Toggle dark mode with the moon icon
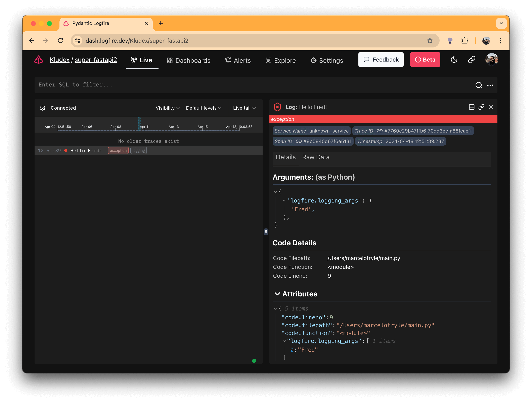The height and width of the screenshot is (403, 532). tap(454, 60)
